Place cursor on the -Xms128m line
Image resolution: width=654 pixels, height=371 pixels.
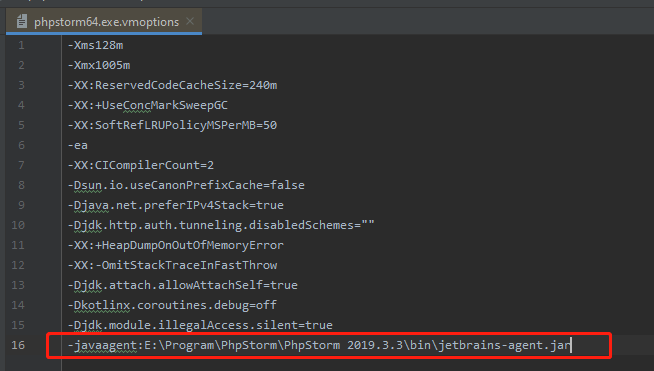pos(96,45)
